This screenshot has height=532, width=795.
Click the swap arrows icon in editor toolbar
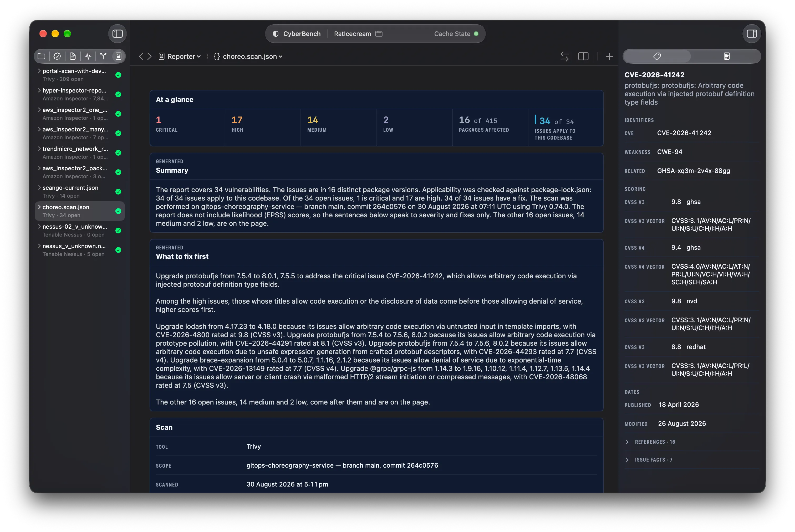coord(564,56)
